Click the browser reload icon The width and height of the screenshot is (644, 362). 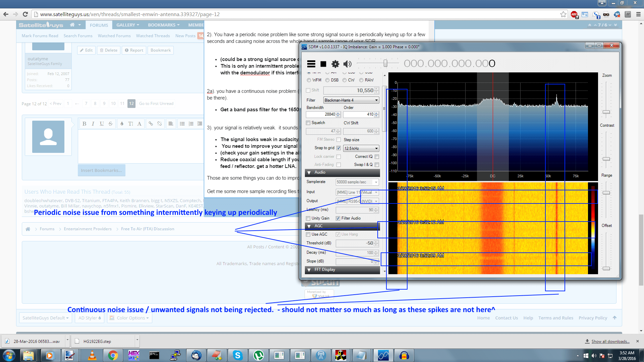[25, 14]
